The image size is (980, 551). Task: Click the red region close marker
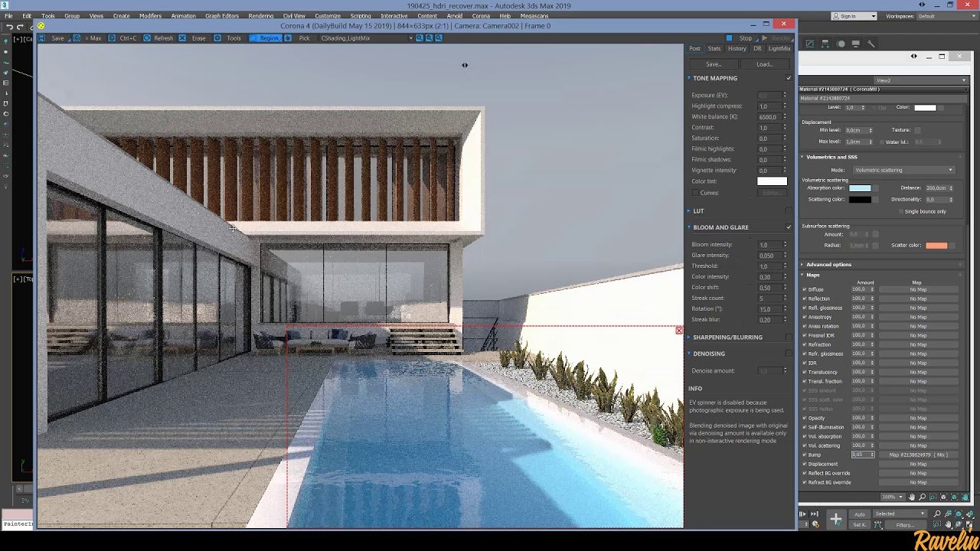click(679, 330)
